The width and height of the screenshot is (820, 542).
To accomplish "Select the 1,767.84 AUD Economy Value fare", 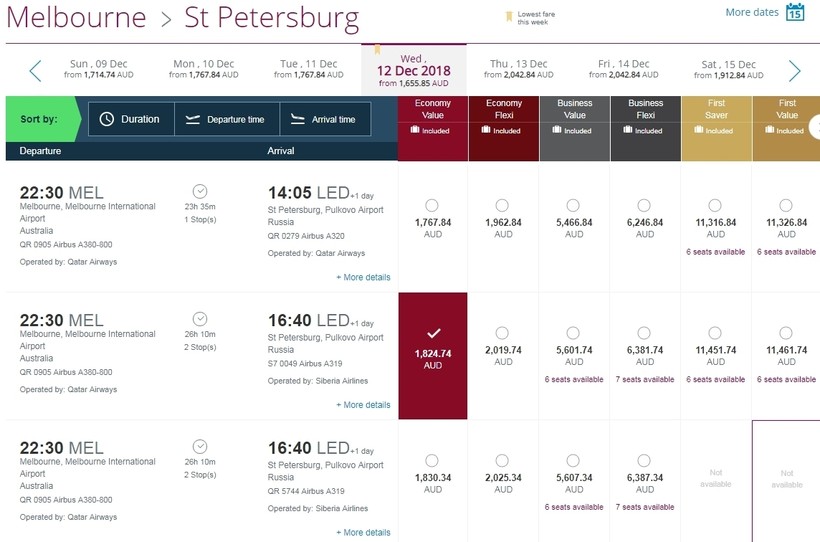I will click(x=432, y=206).
